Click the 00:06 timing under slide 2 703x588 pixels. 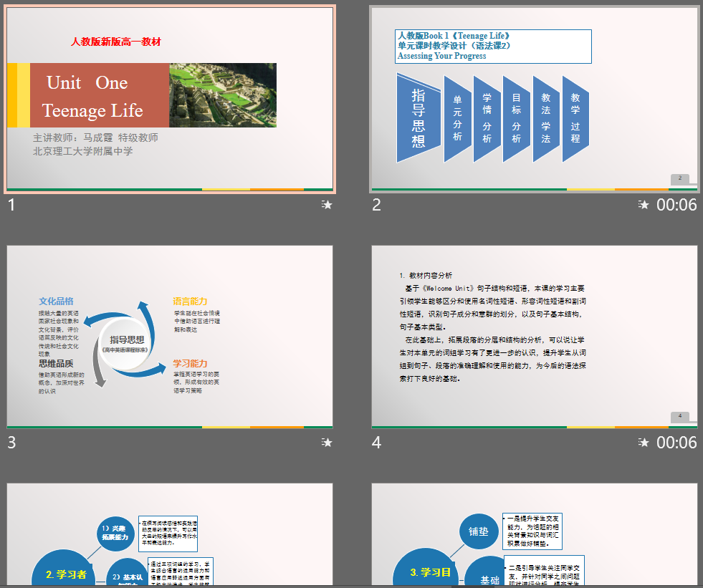[676, 205]
